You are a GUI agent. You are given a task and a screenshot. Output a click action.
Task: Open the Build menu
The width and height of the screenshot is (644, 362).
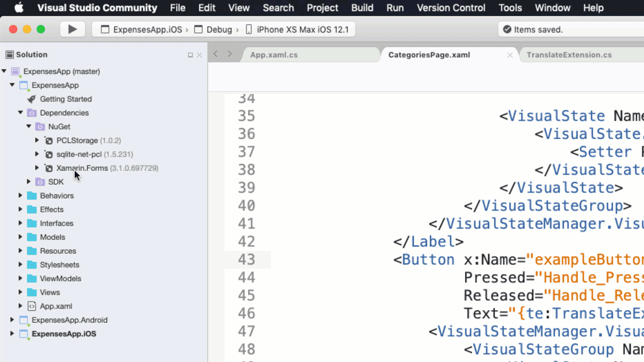362,8
